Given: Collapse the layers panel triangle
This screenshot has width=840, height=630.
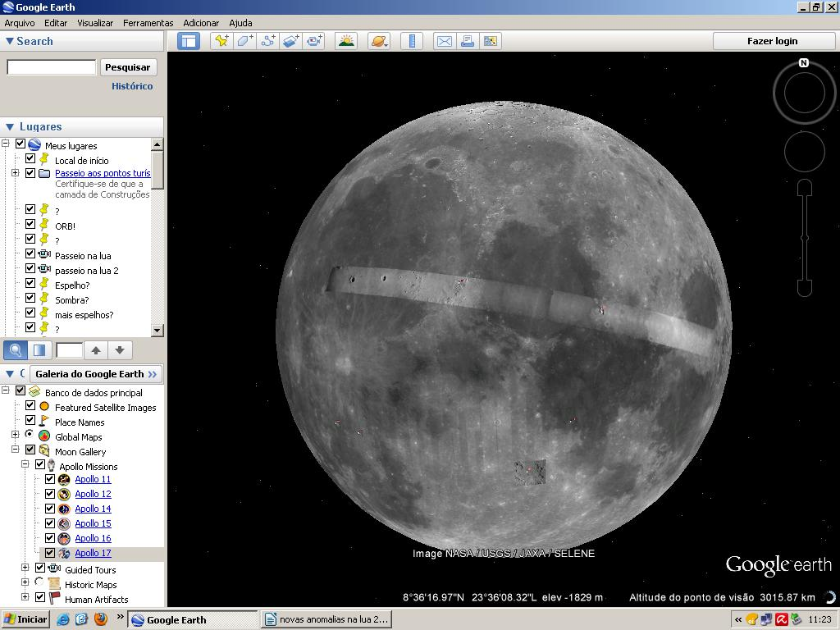Looking at the screenshot, I should [9, 374].
